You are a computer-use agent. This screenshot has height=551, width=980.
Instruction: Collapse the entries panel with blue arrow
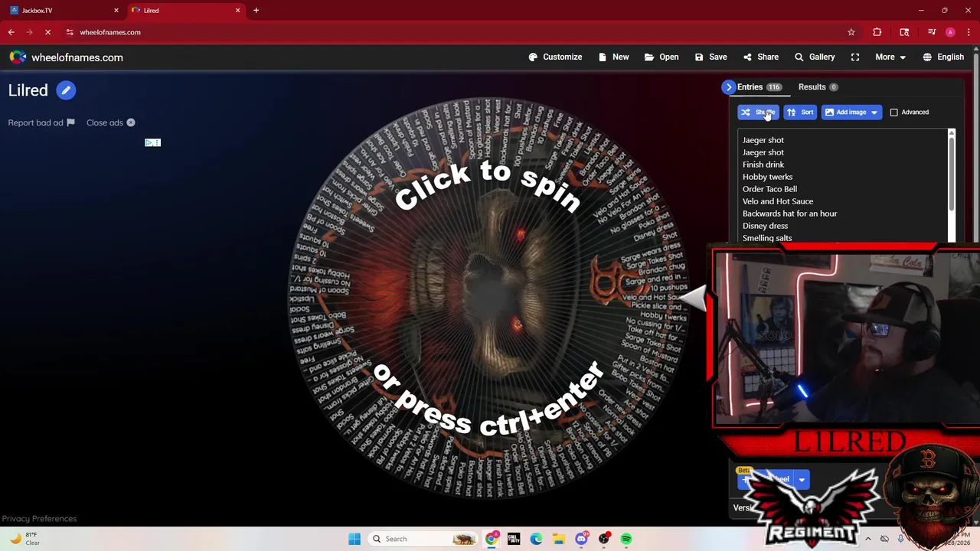coord(729,87)
